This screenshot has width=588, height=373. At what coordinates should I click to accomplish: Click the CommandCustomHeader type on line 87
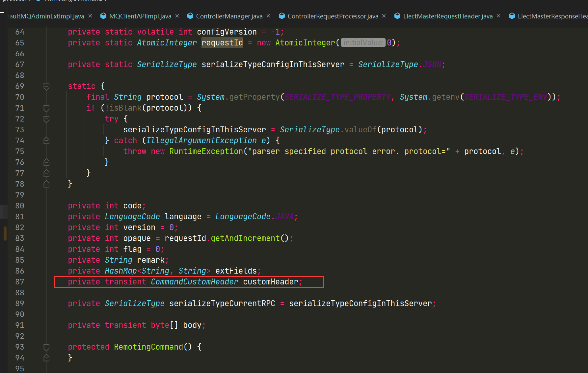194,282
